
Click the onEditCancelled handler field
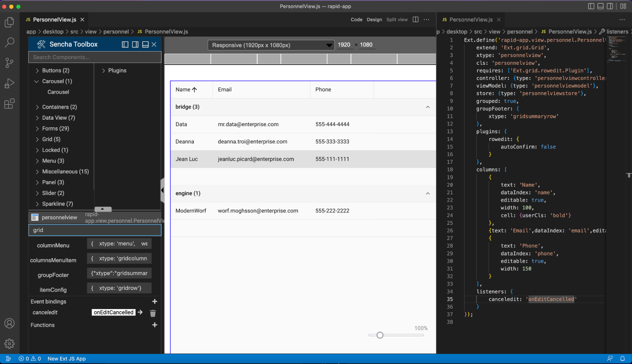(x=114, y=312)
